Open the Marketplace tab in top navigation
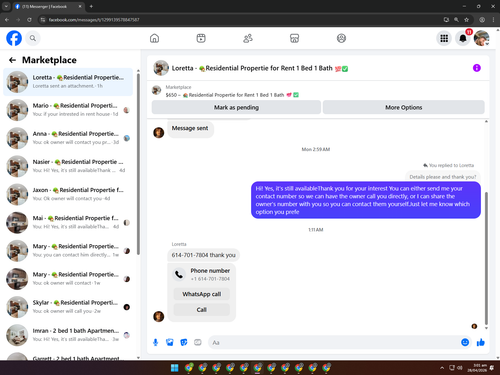 pyautogui.click(x=294, y=38)
